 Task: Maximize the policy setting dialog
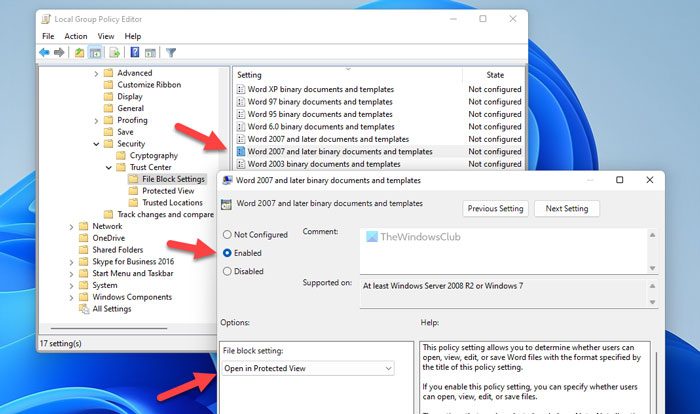tap(620, 180)
